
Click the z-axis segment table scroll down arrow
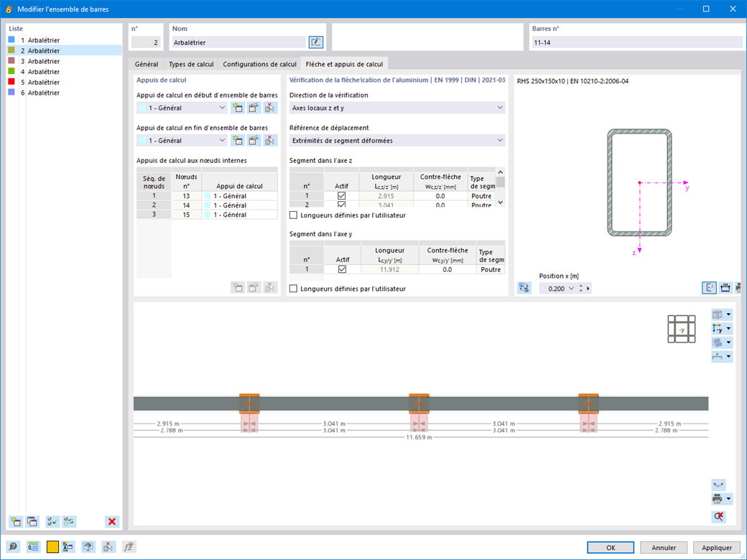pyautogui.click(x=500, y=202)
